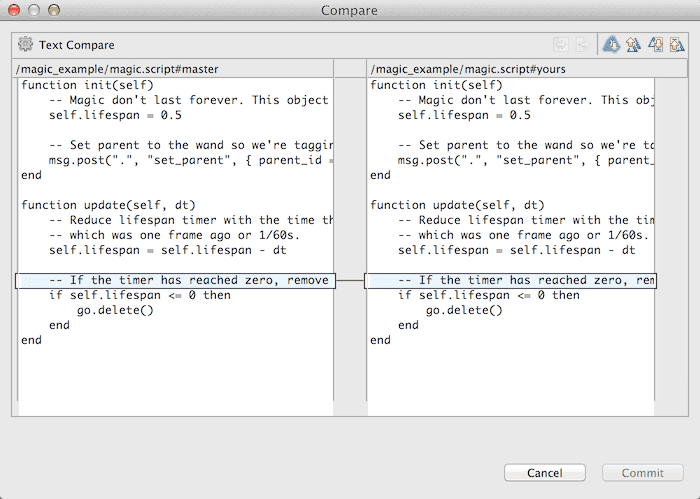Select the Next Change icon
Image resolution: width=700 pixels, height=499 pixels.
(655, 45)
